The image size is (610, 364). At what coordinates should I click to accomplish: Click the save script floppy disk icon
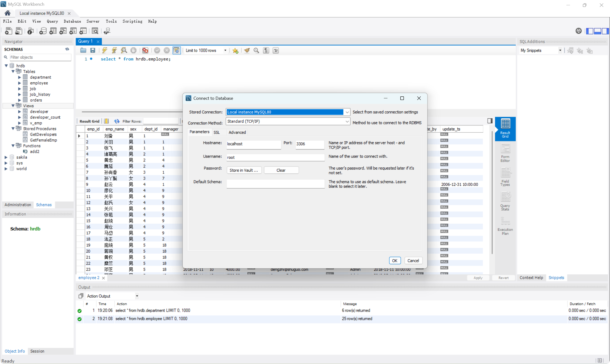coord(92,50)
